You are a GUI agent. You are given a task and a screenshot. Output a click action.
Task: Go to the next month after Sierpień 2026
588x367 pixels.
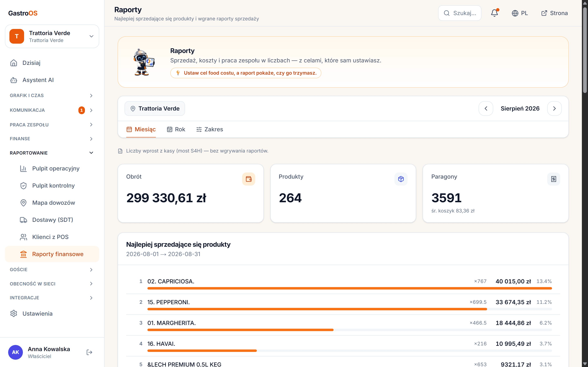coord(554,108)
